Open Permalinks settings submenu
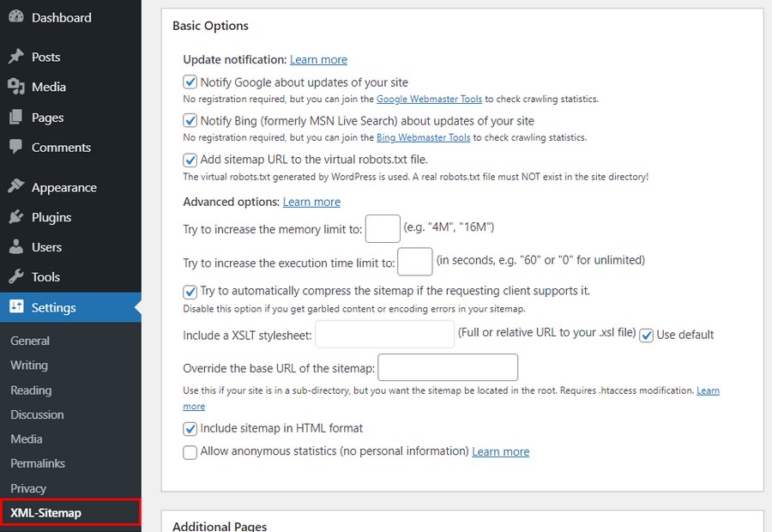The image size is (772, 532). point(38,463)
